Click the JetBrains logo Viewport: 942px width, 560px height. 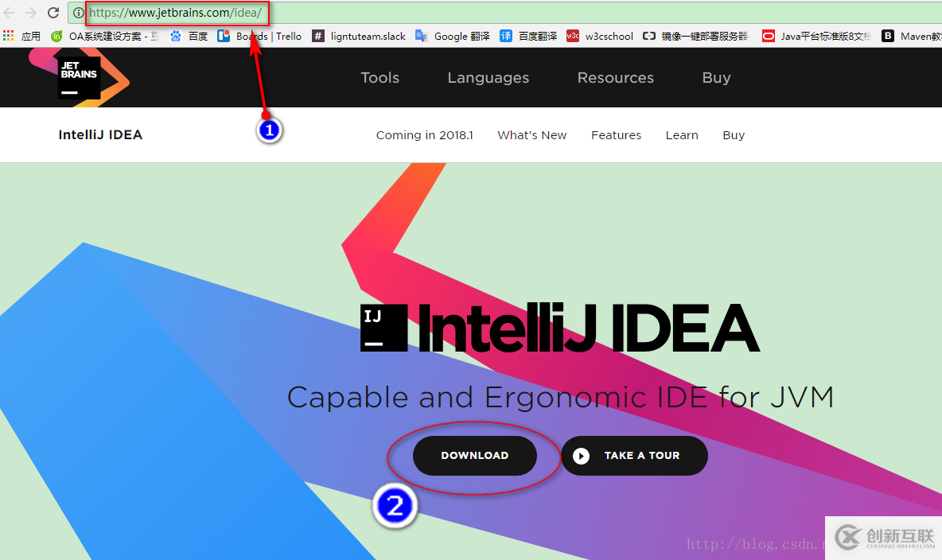(x=79, y=77)
